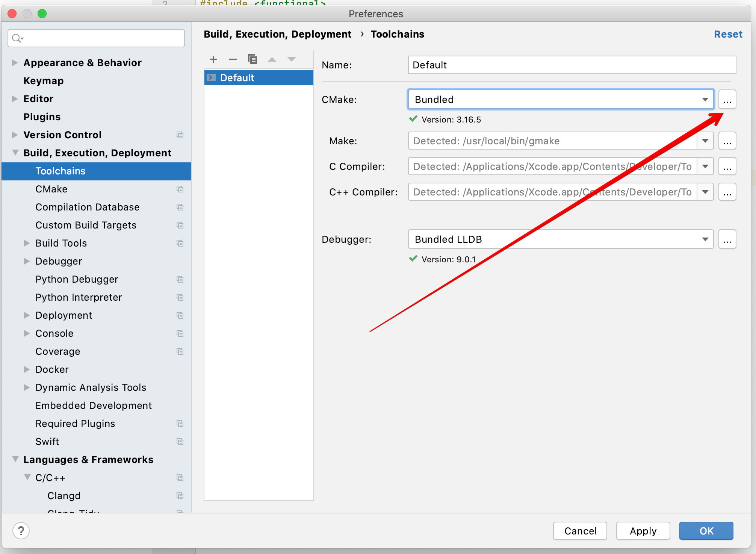Click the Reset link

pyautogui.click(x=728, y=34)
